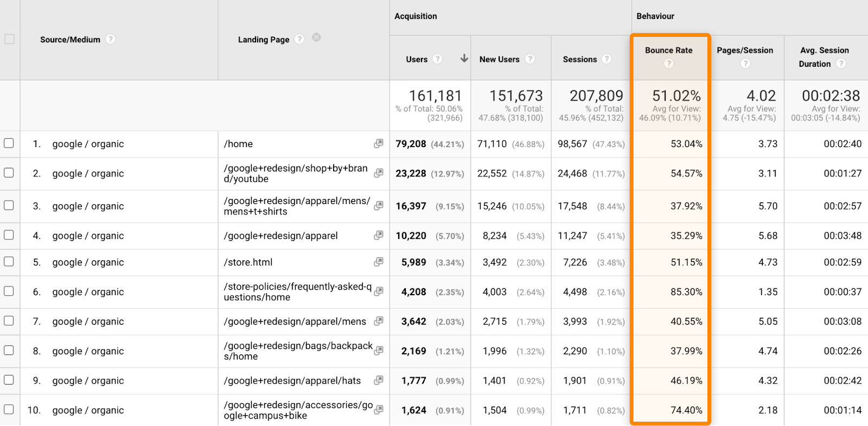The width and height of the screenshot is (868, 426).
Task: Select checkbox for row 1 /home
Action: click(9, 143)
